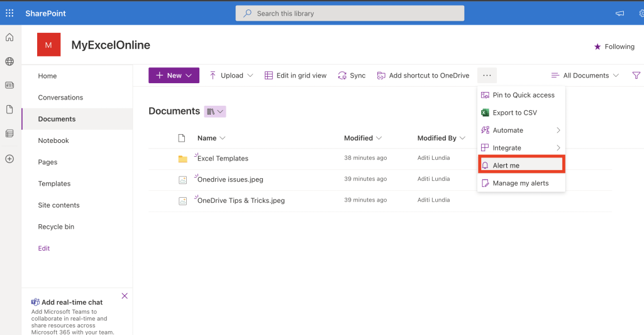Open the My lists icon in rail

pyautogui.click(x=9, y=133)
